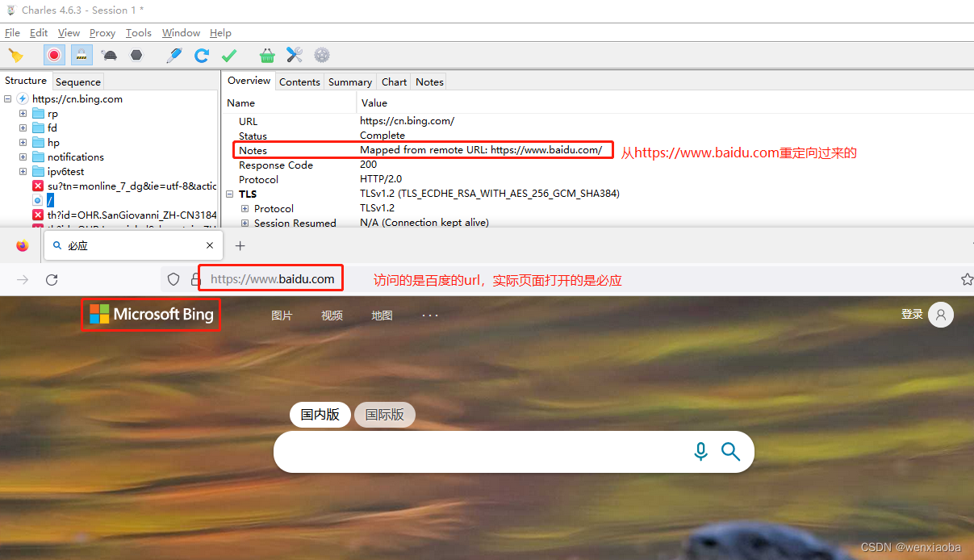Open the Help menu
The image size is (974, 560).
(220, 33)
